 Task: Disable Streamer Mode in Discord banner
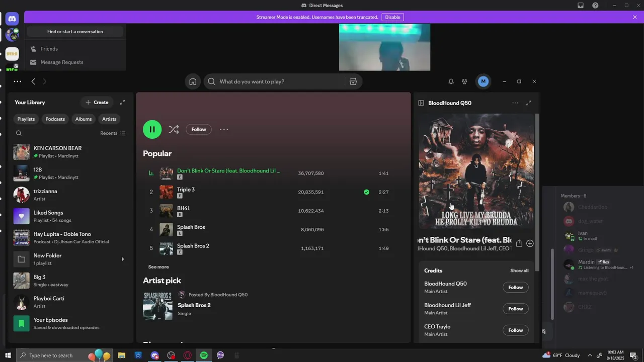tap(392, 17)
